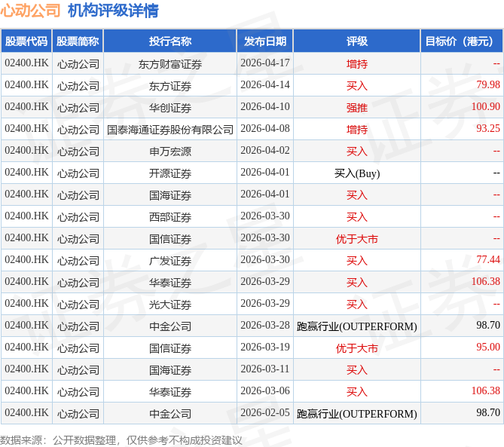504x447 pixels.
Task: Click the 光大证券 institution name
Action: tap(170, 304)
